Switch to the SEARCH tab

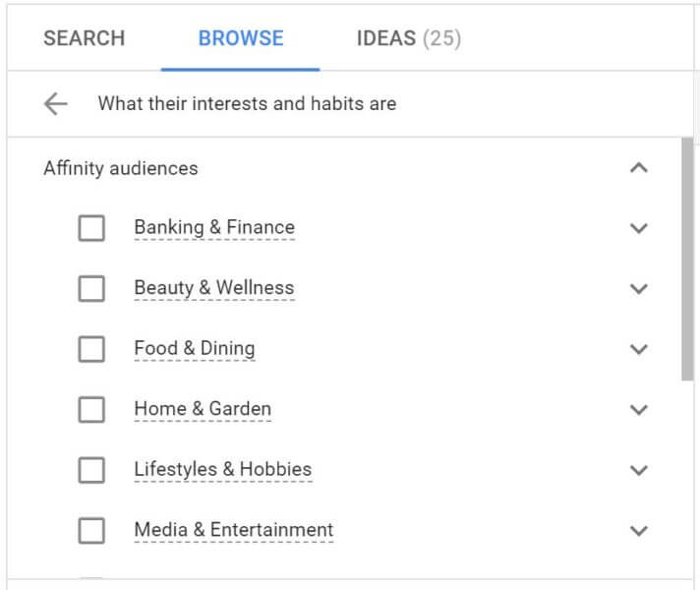tap(85, 38)
